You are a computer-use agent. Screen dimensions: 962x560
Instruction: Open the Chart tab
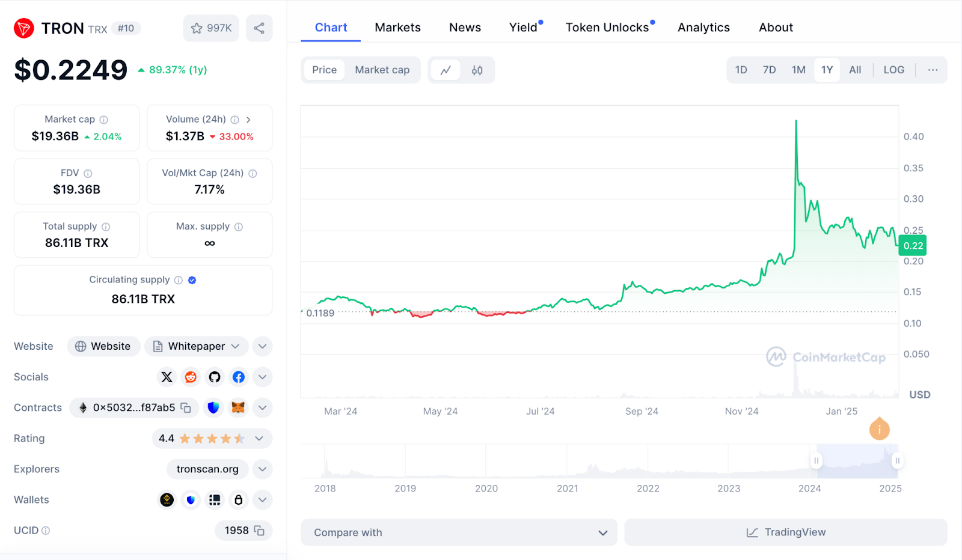click(x=331, y=28)
